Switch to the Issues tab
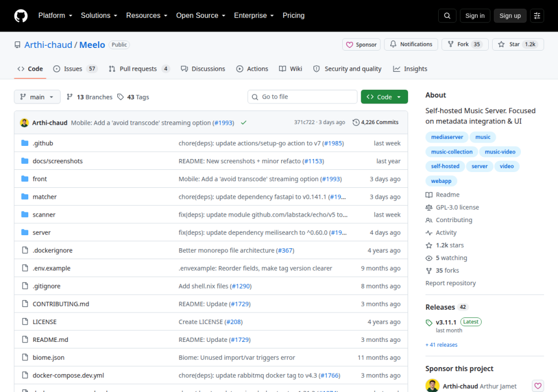This screenshot has width=558, height=392. tap(75, 69)
